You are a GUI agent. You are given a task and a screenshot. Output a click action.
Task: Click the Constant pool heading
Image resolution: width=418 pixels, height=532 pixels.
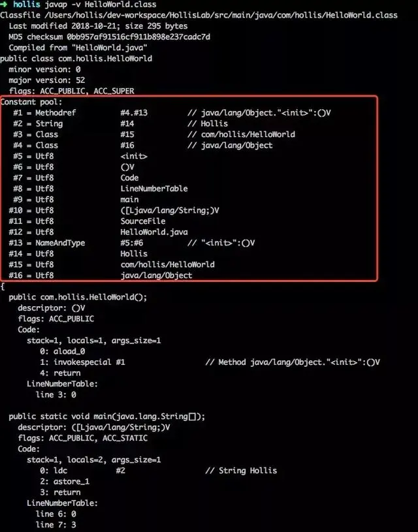(x=31, y=102)
